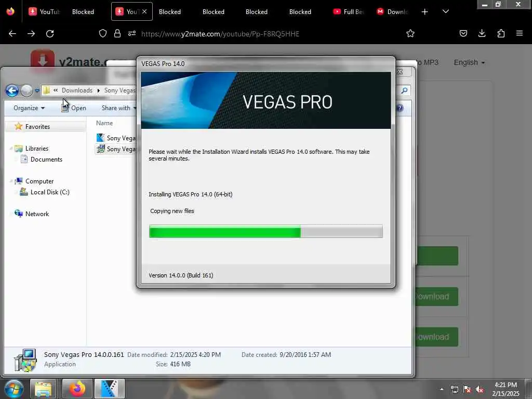Click the y2mate logo icon
The width and height of the screenshot is (532, 399).
click(x=43, y=60)
